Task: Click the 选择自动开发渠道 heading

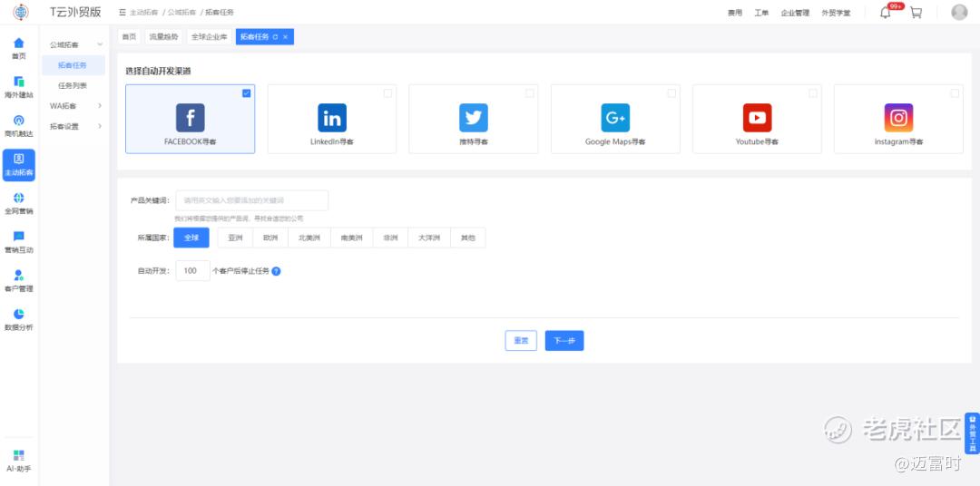Action: pos(158,72)
